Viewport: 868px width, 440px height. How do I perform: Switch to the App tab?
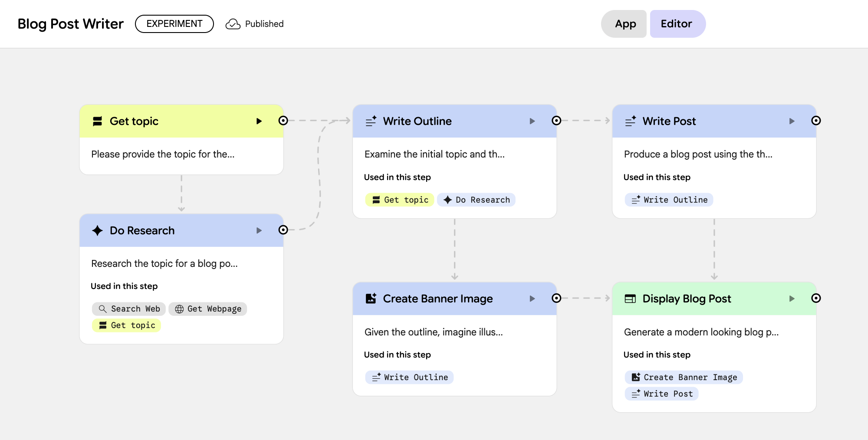(625, 24)
